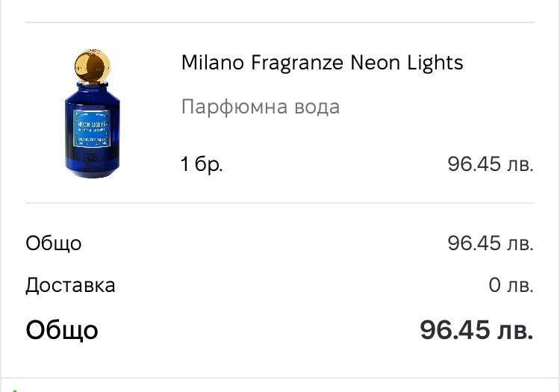
Task: Click the 0 лв. delivery cost
Action: [511, 285]
